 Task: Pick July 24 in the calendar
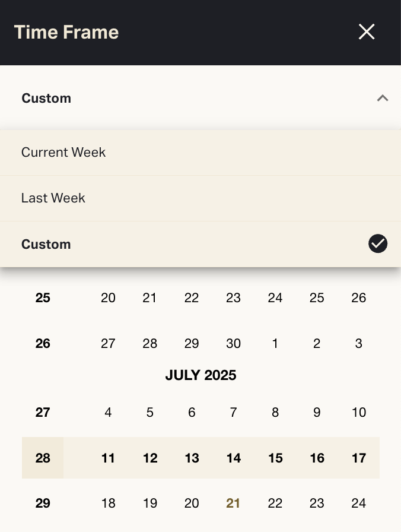click(358, 504)
